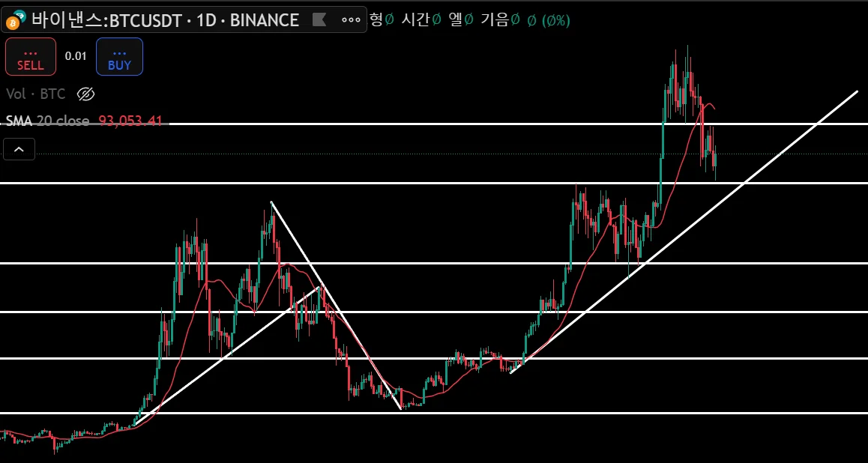Click the red SELL button

pos(31,56)
